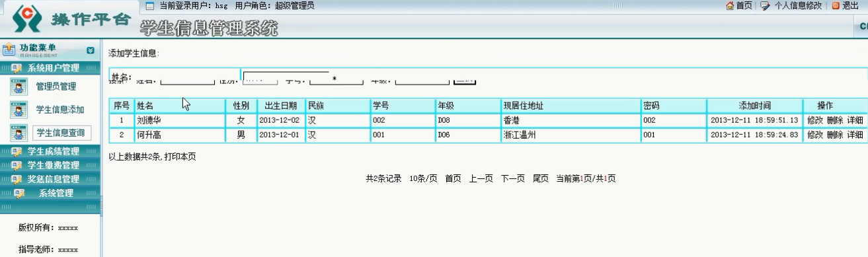
Task: Click the address cell 香港
Action: coord(511,120)
